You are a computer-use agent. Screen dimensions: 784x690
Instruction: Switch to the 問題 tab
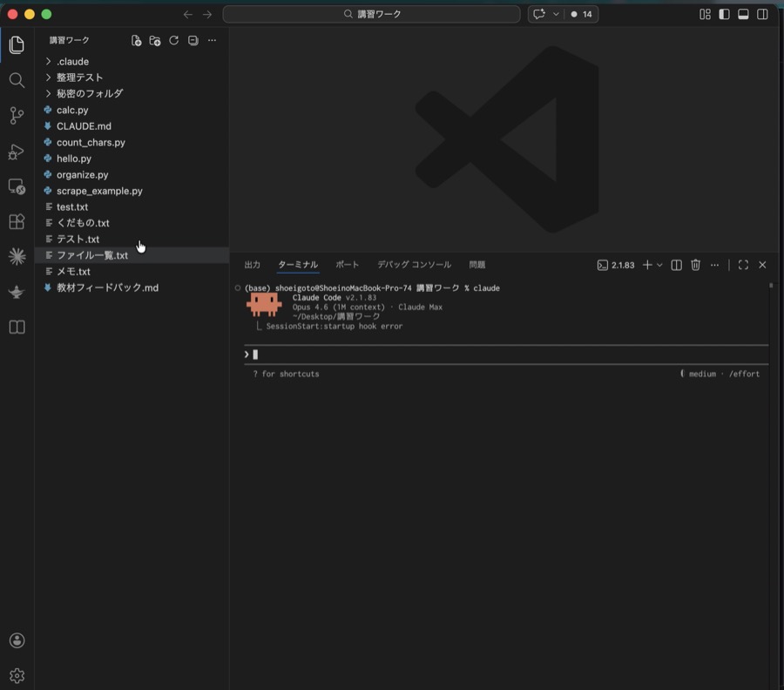coord(477,265)
